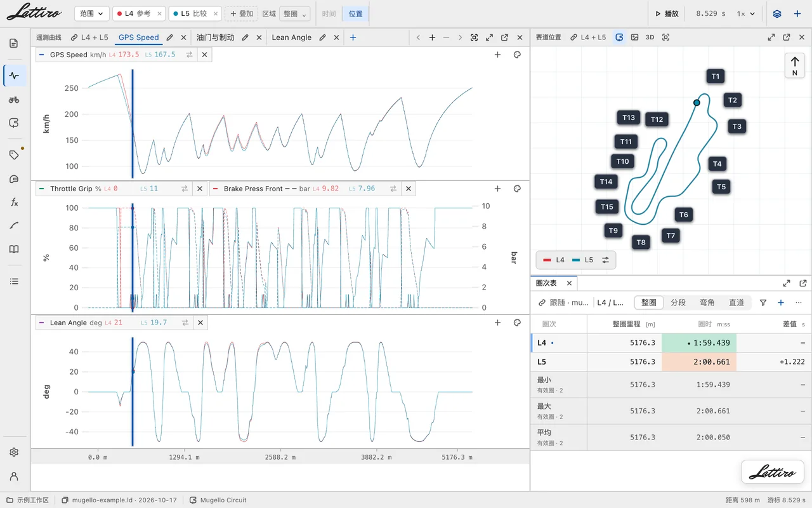Click the teal L5 legend swatch on the map

576,260
